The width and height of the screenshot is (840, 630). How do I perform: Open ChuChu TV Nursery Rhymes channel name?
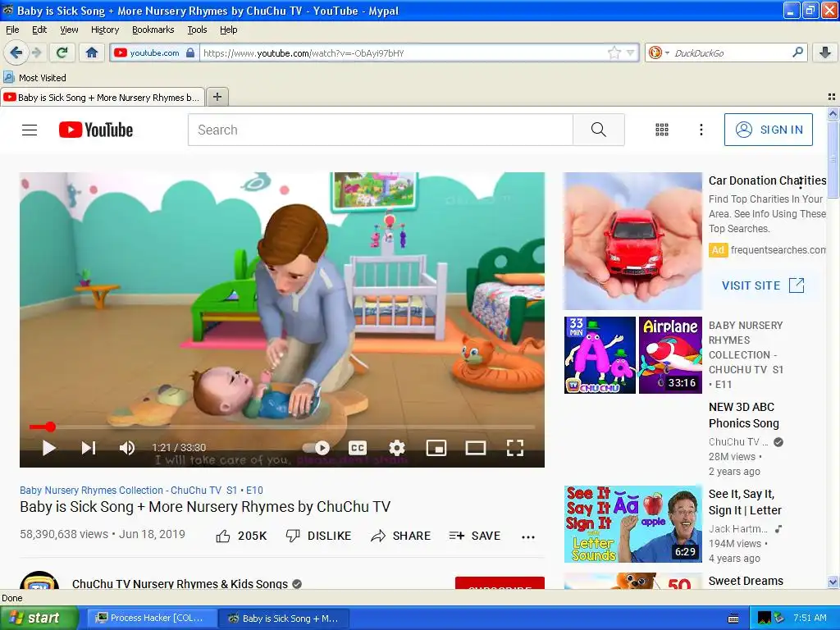(180, 583)
